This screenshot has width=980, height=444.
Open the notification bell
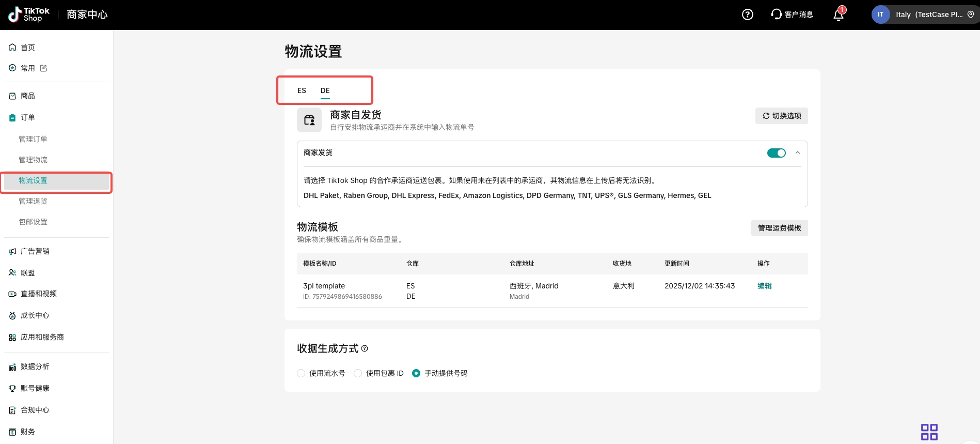(838, 15)
